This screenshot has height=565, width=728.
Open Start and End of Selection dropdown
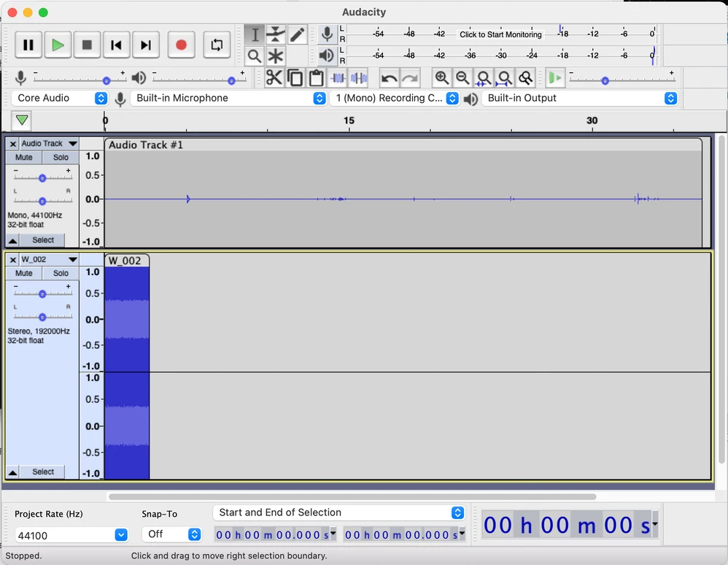[339, 512]
